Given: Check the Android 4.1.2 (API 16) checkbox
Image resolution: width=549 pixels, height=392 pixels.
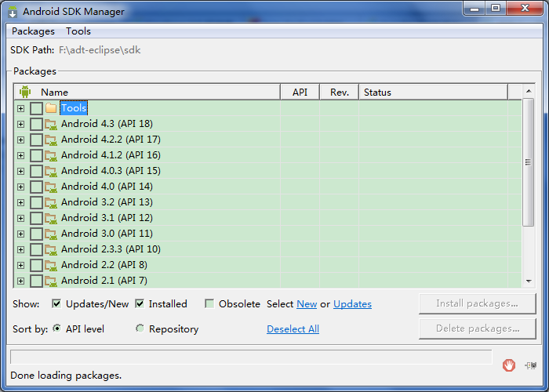Looking at the screenshot, I should tap(36, 155).
